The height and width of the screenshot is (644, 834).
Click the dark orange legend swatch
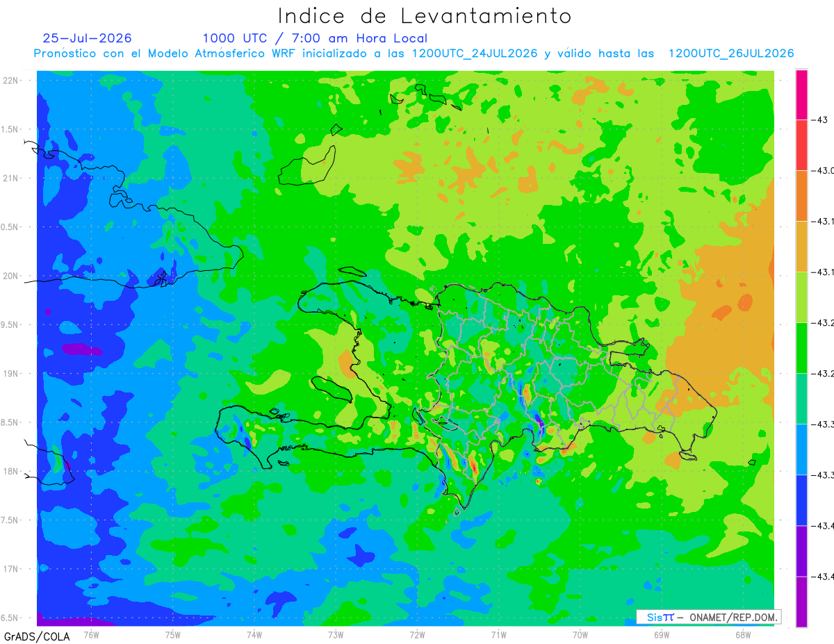pyautogui.click(x=801, y=196)
